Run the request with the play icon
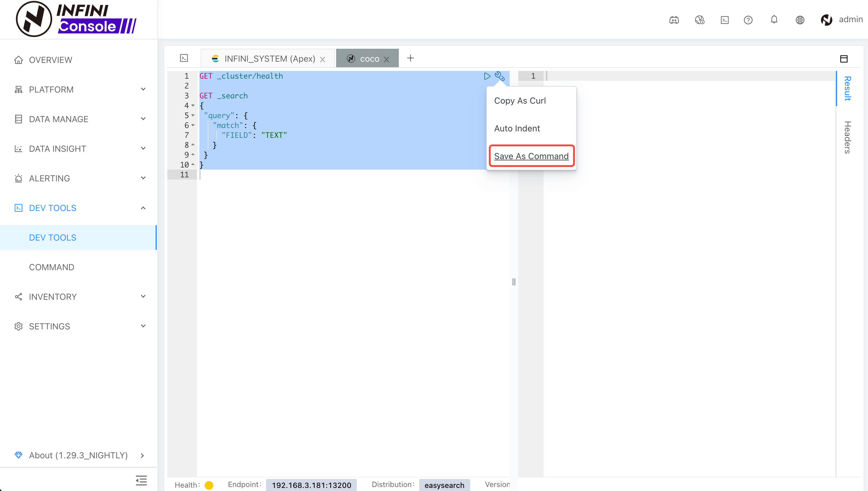 487,76
